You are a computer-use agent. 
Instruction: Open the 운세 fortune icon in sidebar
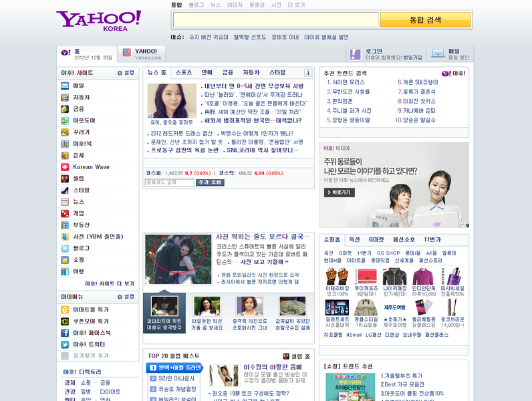click(64, 155)
